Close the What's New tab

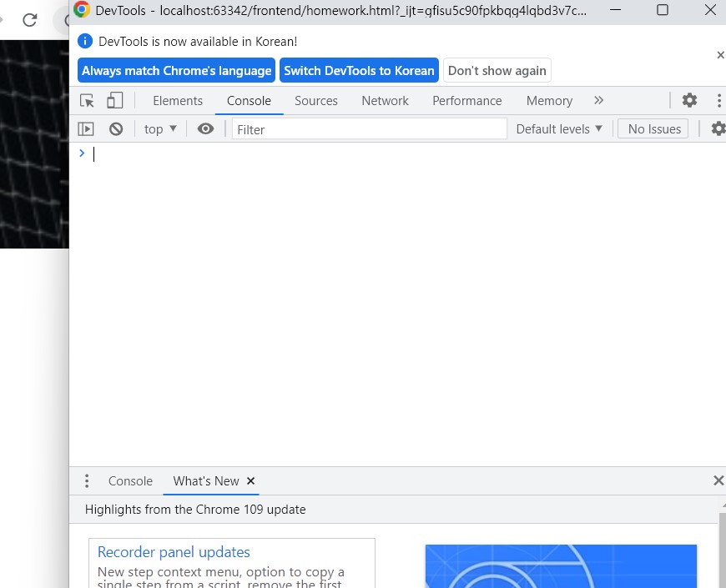[x=250, y=481]
